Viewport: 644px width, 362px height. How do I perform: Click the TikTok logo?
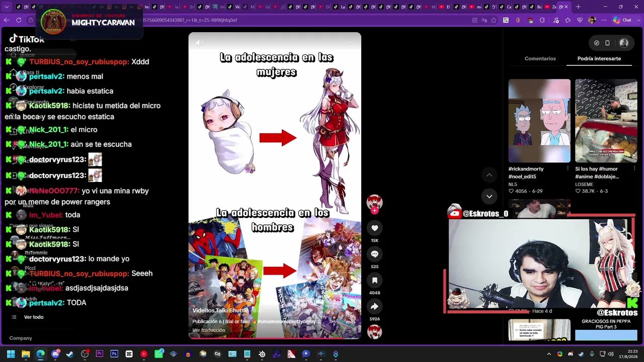click(27, 39)
